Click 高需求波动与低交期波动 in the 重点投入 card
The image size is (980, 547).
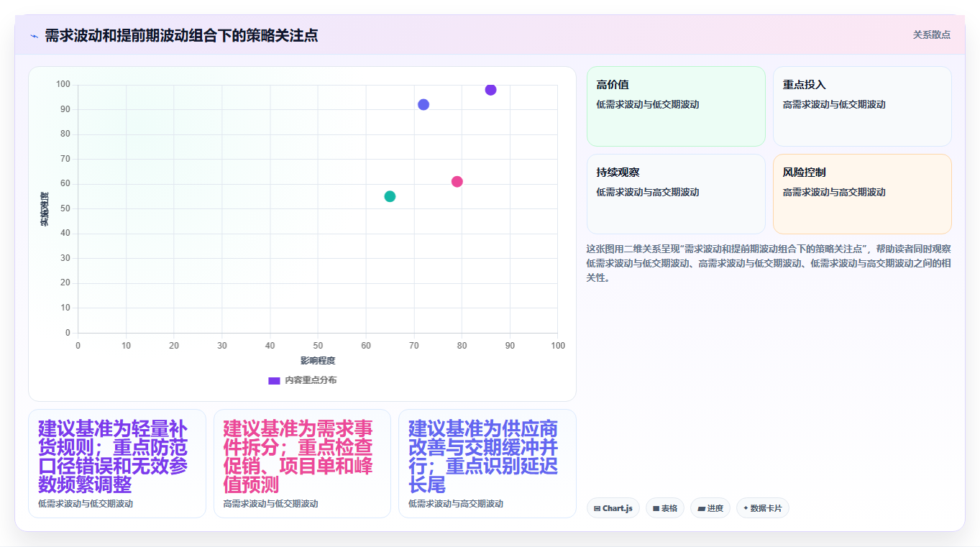click(x=834, y=105)
